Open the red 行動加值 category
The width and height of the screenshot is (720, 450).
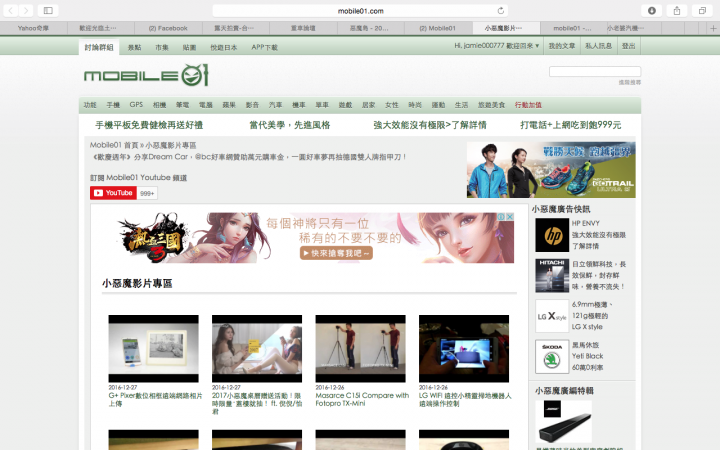tap(528, 105)
